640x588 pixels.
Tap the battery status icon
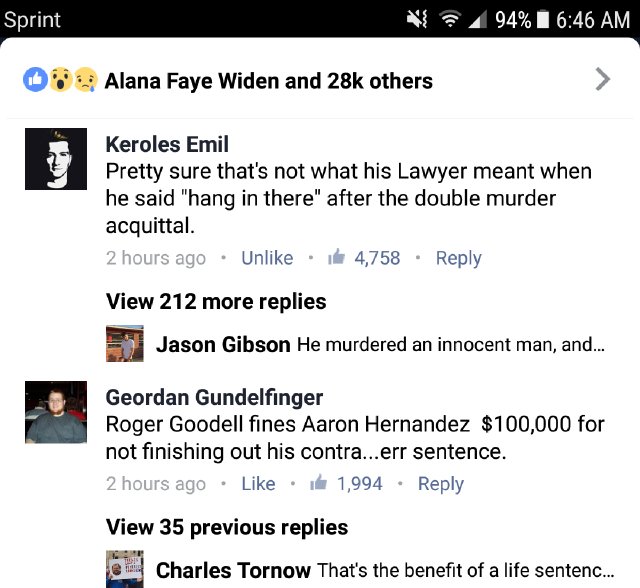coord(542,20)
